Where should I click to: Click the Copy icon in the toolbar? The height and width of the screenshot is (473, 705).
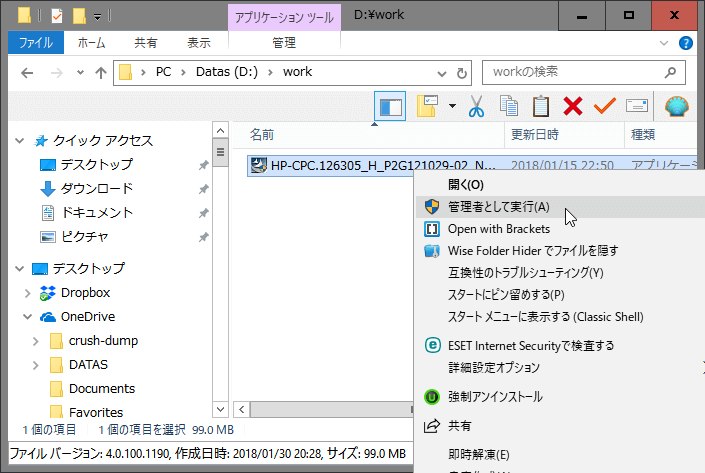click(509, 106)
